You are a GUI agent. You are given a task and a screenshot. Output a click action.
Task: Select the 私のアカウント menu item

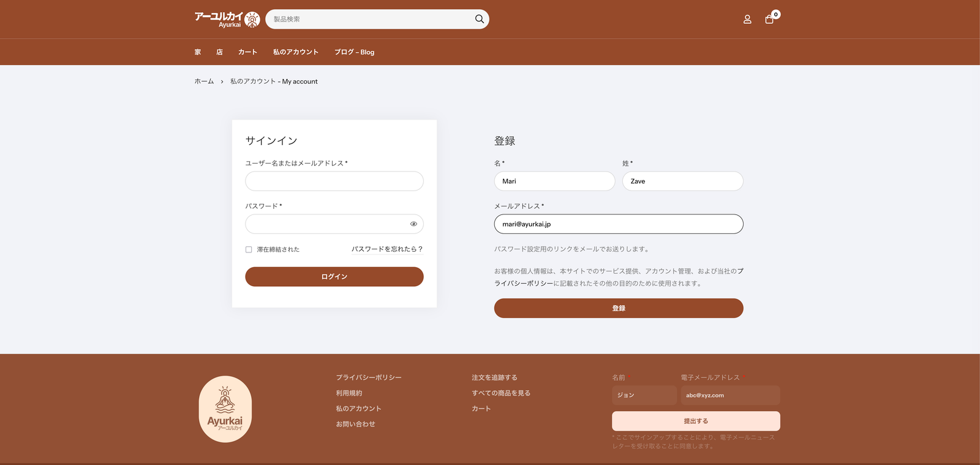click(295, 52)
